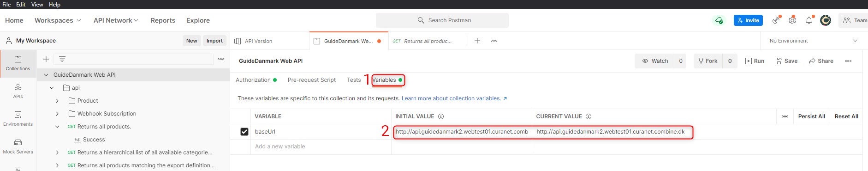The image size is (868, 171).
Task: Switch to the API Version tab
Action: [x=270, y=41]
